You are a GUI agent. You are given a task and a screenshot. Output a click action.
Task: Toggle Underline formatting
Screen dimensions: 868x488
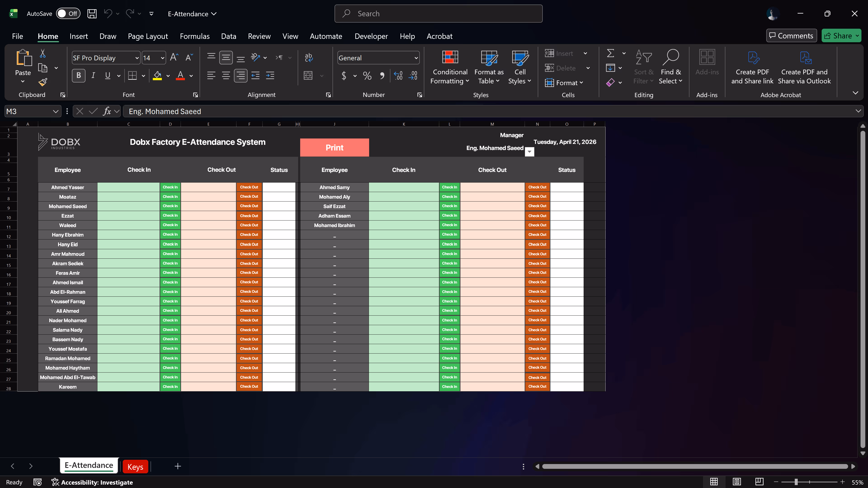pyautogui.click(x=108, y=75)
